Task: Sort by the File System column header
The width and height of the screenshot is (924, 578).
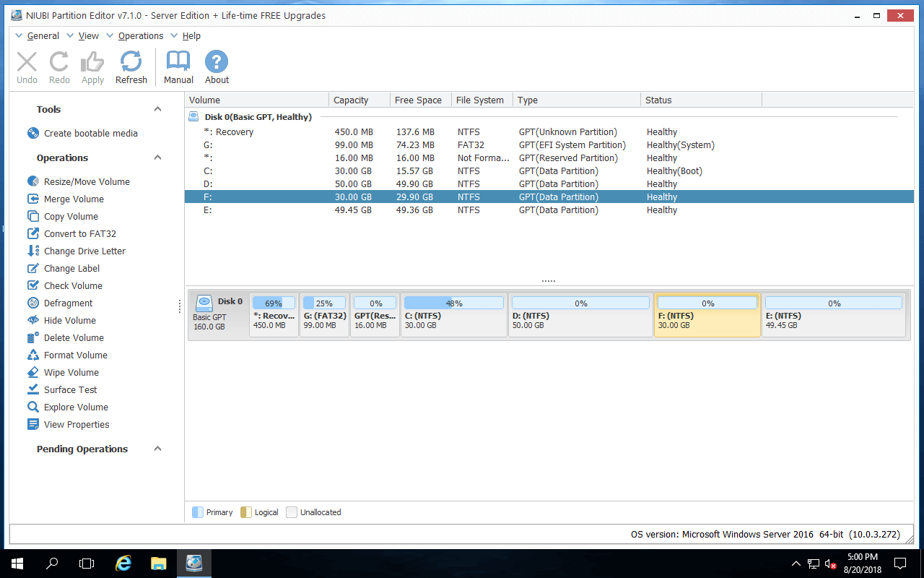Action: click(x=481, y=100)
